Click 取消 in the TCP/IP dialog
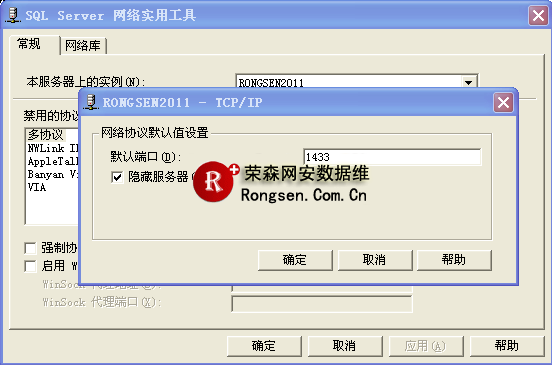The height and width of the screenshot is (365, 552). 375,260
